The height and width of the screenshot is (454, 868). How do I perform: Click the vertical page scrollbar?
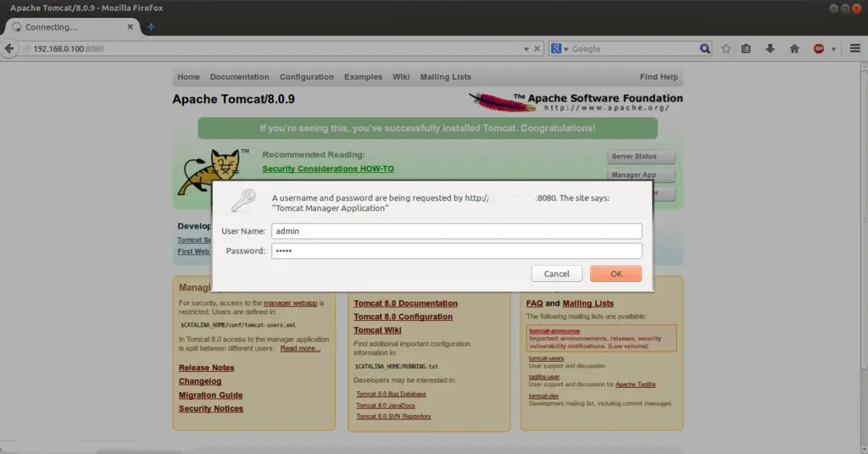(864, 221)
